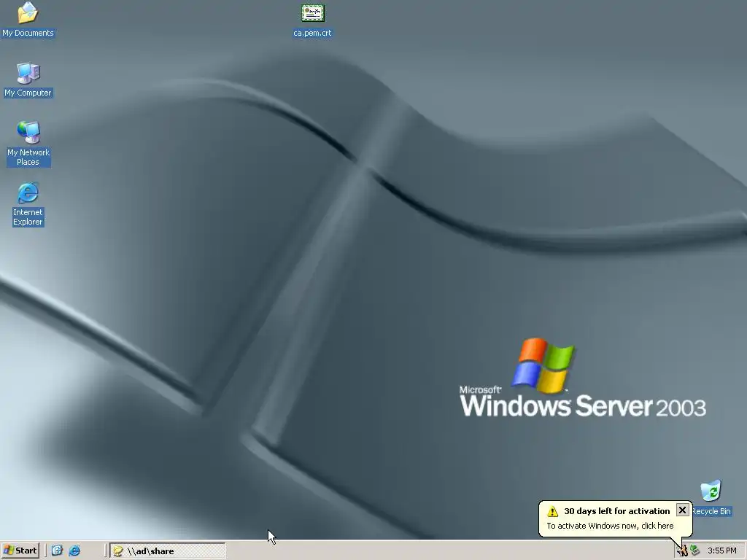Screen dimensions: 747x560
Task: Close the activation balloon notification
Action: (x=682, y=510)
